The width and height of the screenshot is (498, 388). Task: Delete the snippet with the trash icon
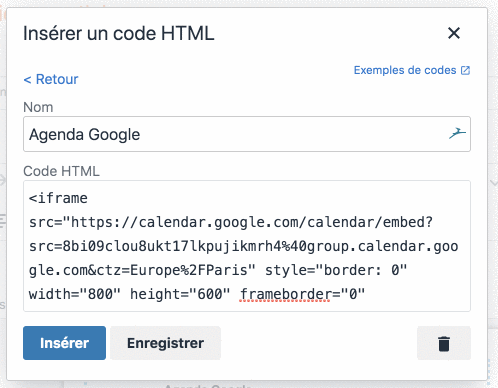[x=444, y=343]
